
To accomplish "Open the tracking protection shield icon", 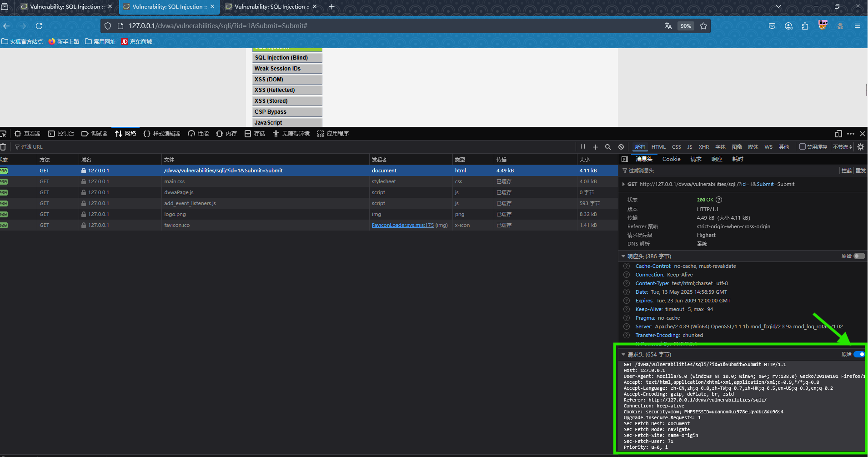I will (108, 26).
